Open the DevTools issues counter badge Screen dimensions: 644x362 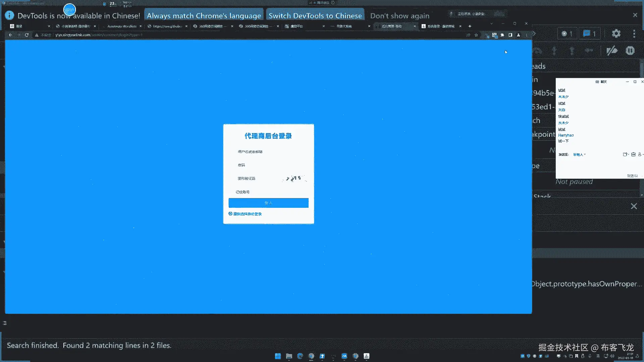point(589,34)
